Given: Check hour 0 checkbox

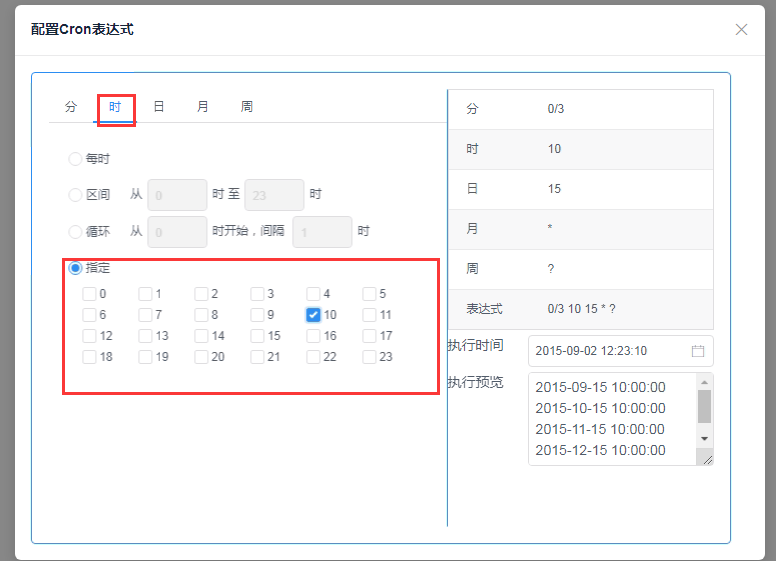Looking at the screenshot, I should click(x=89, y=294).
